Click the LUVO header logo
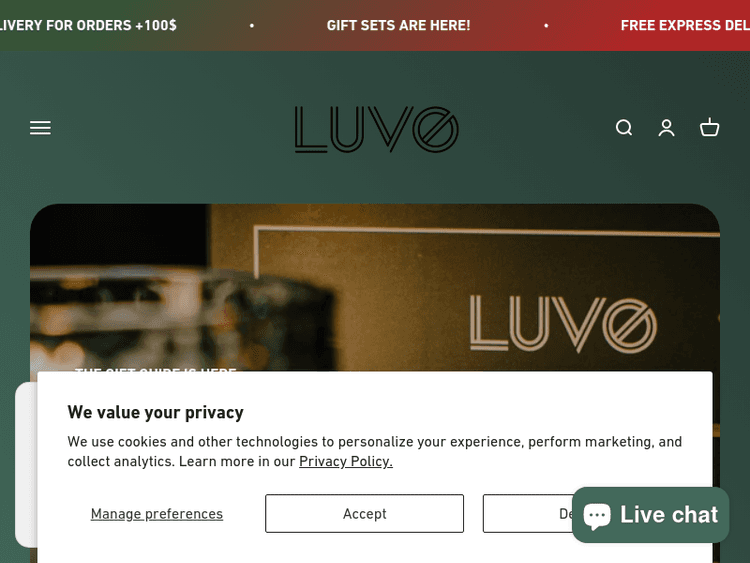 pos(376,129)
